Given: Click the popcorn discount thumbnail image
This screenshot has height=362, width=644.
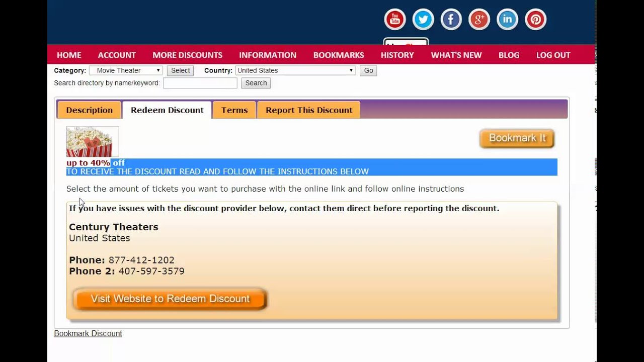Looking at the screenshot, I should click(x=93, y=142).
